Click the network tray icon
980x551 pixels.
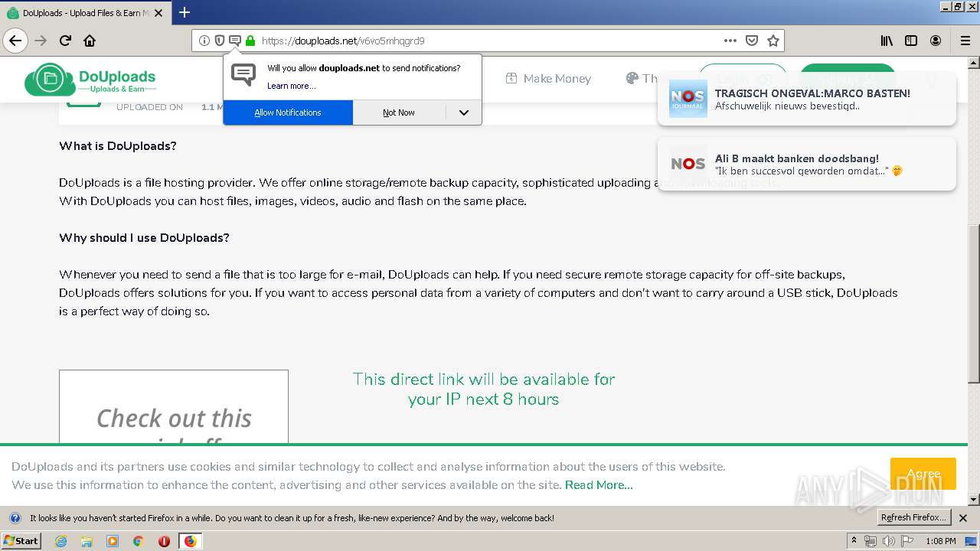(871, 541)
